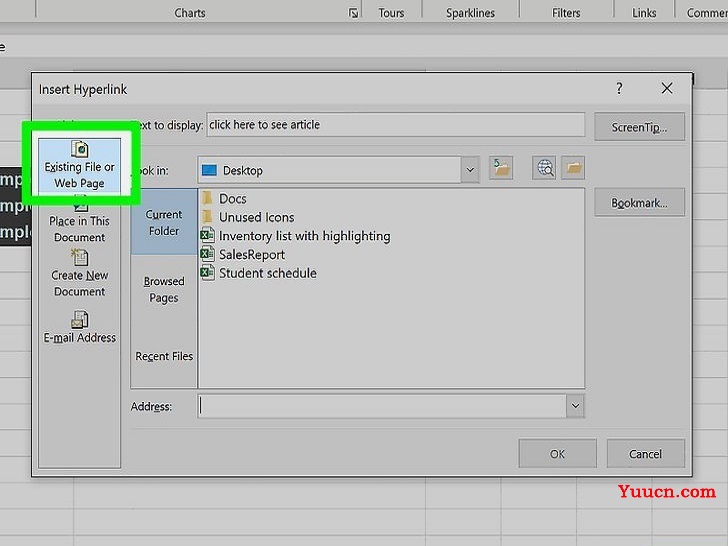Open Charts group dialog launcher

pos(353,13)
